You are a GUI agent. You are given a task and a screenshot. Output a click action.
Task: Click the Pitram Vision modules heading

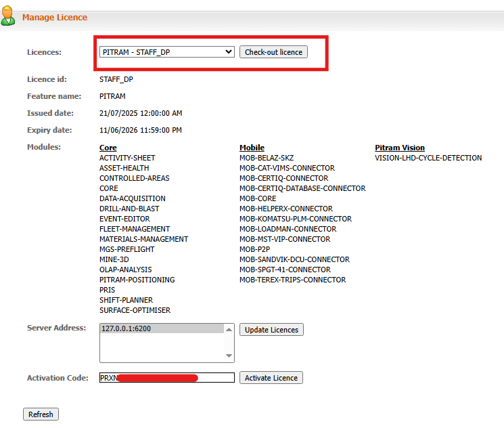[400, 148]
